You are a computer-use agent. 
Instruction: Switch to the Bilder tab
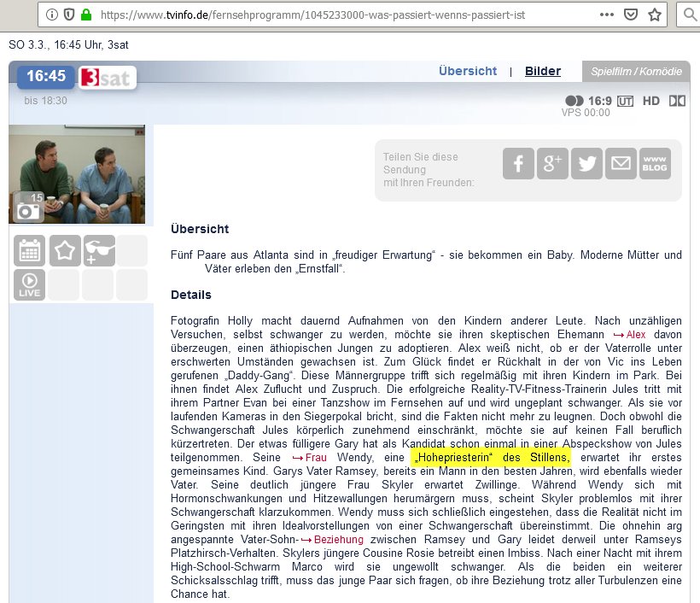[543, 71]
